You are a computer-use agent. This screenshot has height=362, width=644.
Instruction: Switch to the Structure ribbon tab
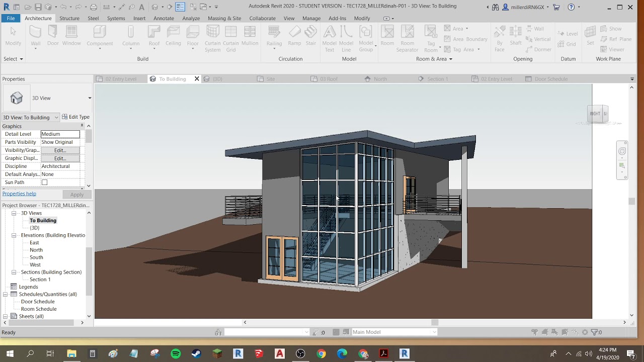click(69, 18)
